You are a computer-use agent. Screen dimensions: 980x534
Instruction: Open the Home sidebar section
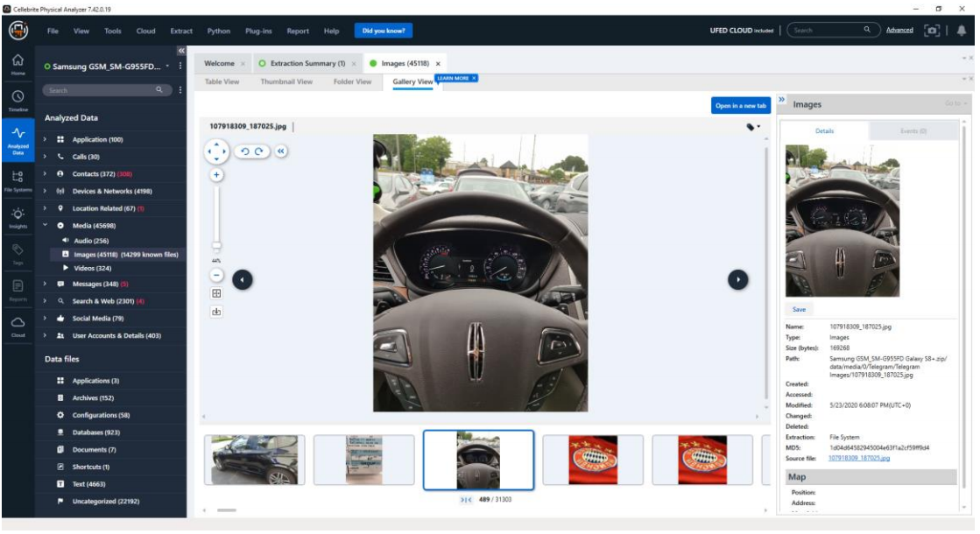(18, 64)
